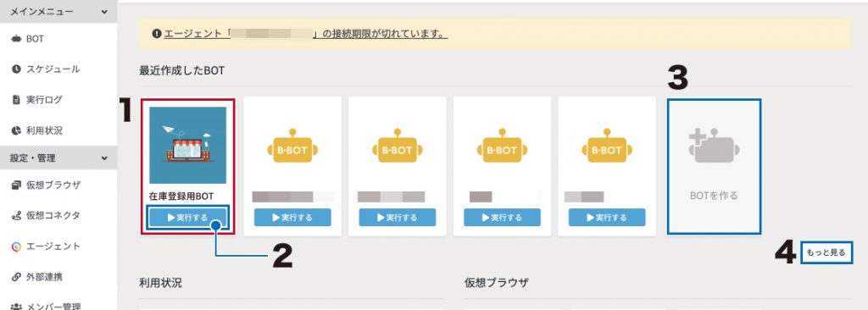Image resolution: width=868 pixels, height=310 pixels.
Task: Click the BOTを作る create card
Action: coord(714,166)
